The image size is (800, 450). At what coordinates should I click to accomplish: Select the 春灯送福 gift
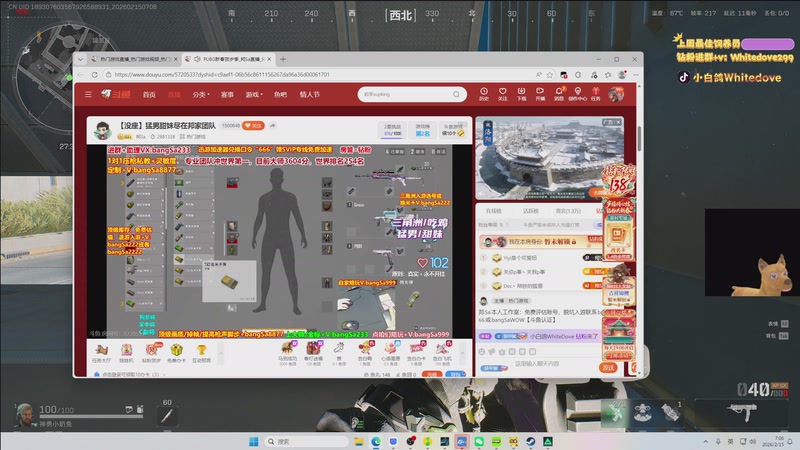coord(313,353)
